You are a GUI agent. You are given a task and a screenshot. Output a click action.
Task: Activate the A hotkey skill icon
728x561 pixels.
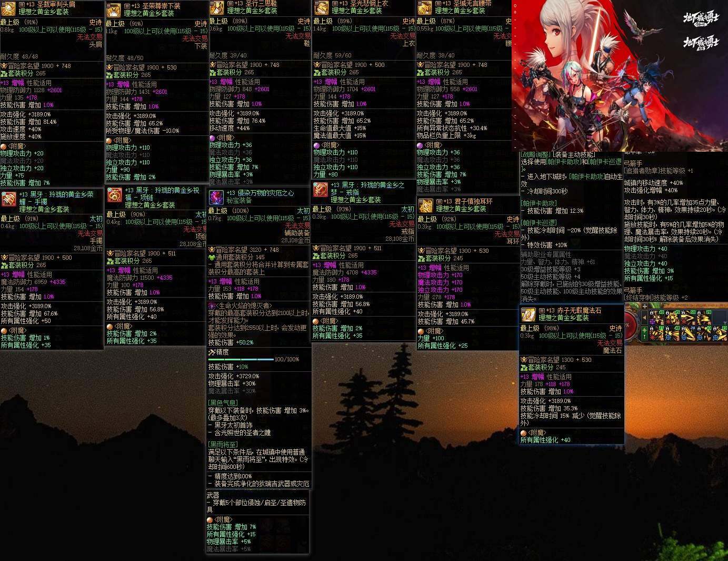click(x=656, y=333)
